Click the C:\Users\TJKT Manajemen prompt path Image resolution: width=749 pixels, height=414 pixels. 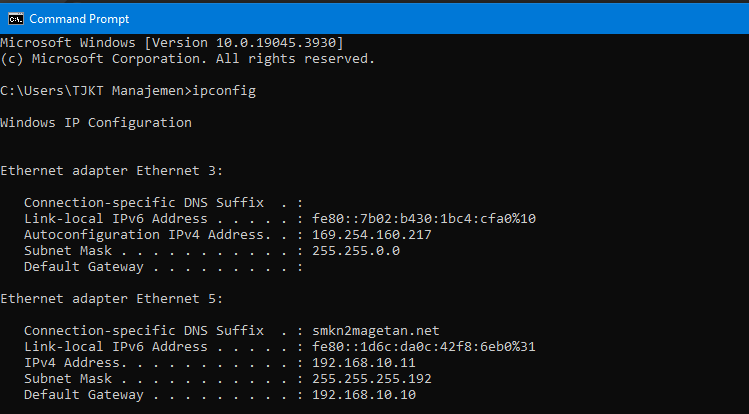[x=92, y=91]
